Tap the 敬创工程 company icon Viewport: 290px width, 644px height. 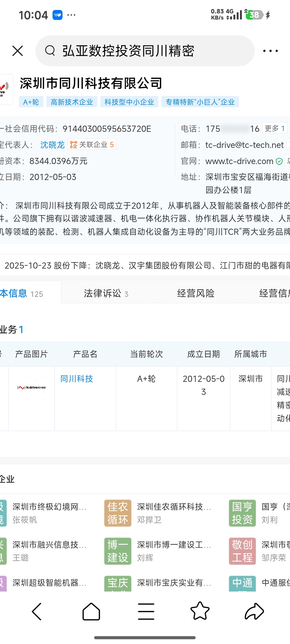242,551
